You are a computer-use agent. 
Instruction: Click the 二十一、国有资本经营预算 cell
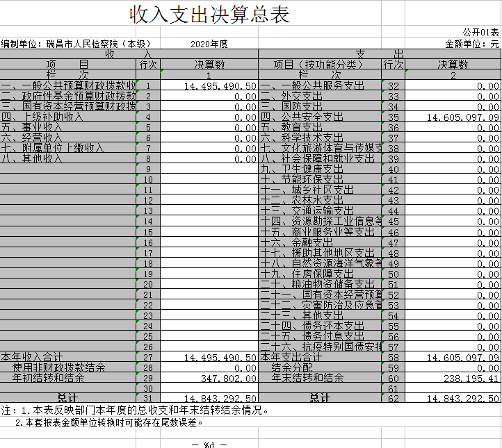point(320,294)
